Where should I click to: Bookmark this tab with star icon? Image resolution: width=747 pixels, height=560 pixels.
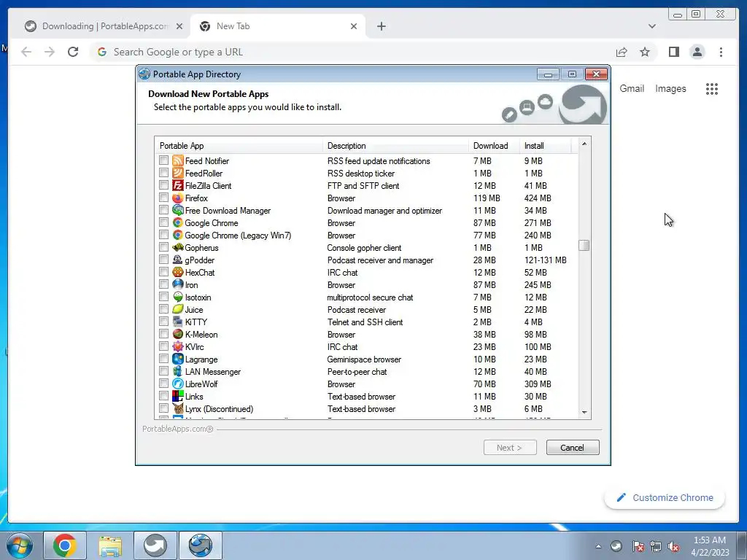pyautogui.click(x=645, y=52)
